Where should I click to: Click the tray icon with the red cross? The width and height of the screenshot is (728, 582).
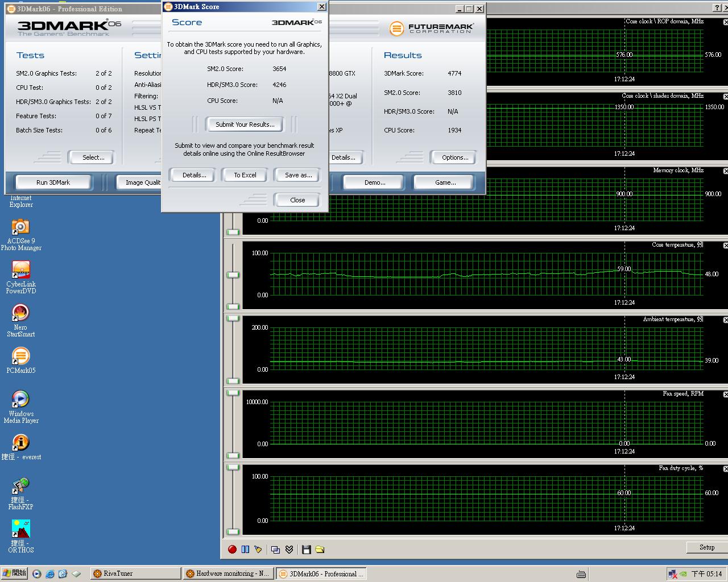coord(673,574)
